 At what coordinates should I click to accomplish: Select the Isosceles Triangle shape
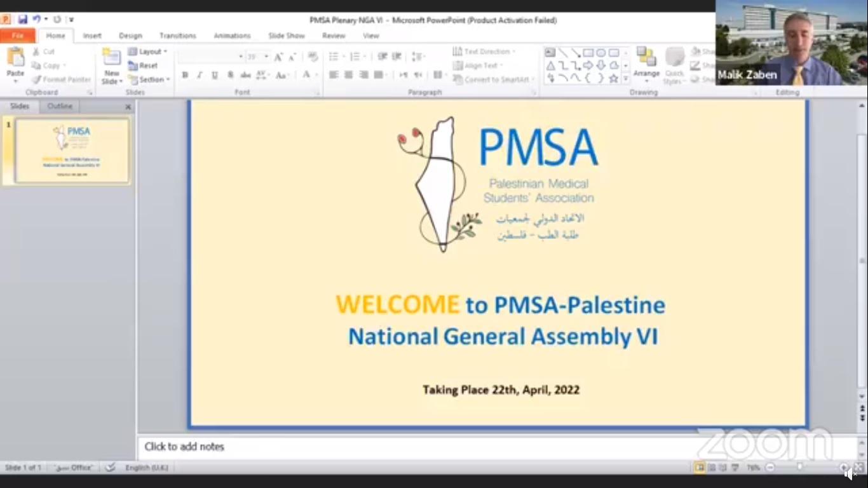tap(550, 65)
